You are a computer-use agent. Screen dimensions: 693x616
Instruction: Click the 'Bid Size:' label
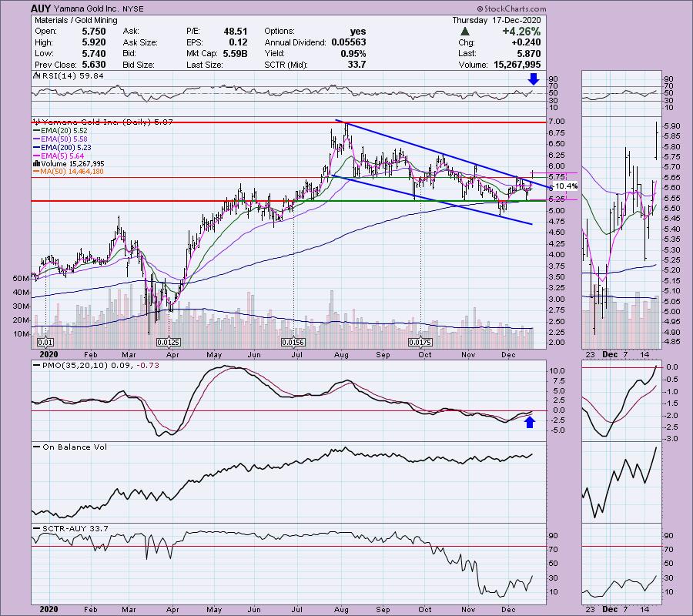[x=139, y=65]
